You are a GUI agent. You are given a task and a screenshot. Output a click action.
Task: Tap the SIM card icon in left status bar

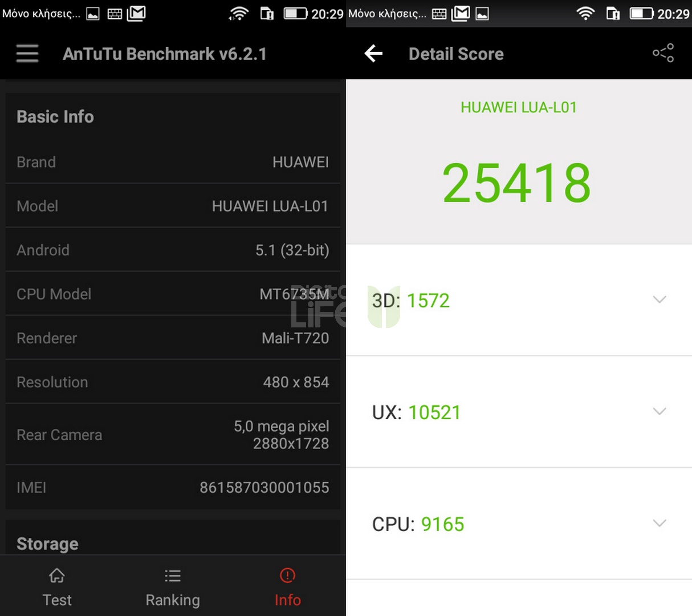click(x=267, y=13)
